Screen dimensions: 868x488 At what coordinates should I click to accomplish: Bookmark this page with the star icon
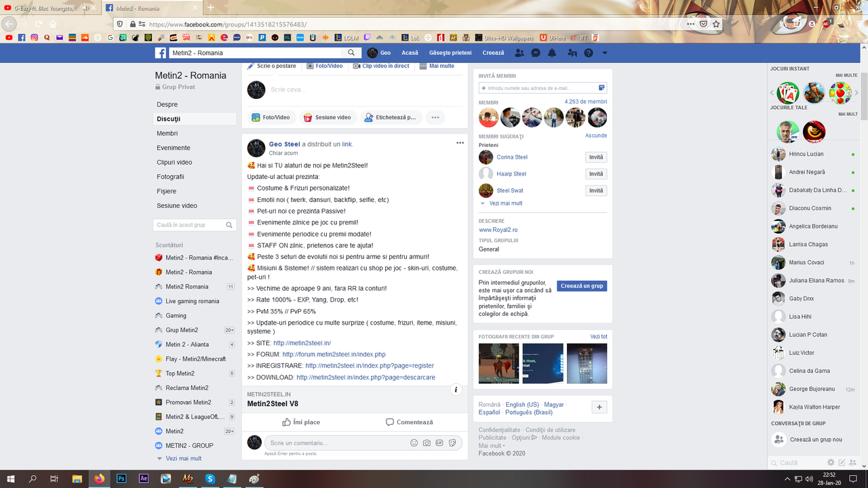(716, 24)
